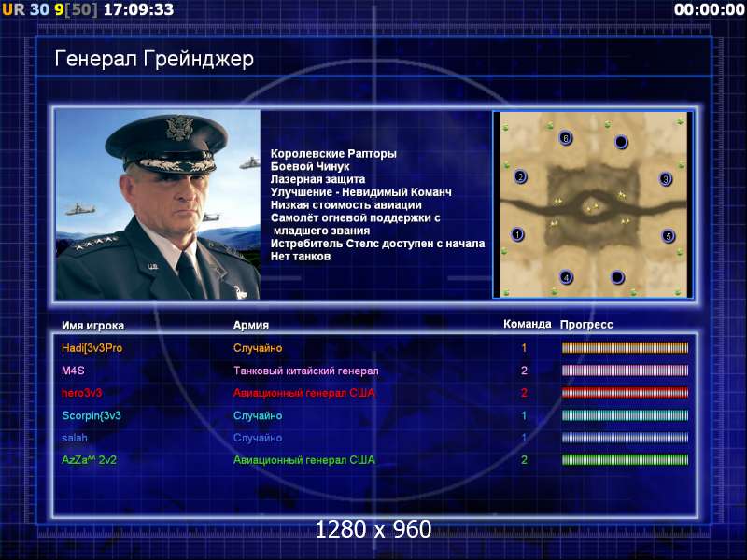Select player name AzZa^^ 2v2
Viewport: 747px width, 560px height.
click(x=89, y=460)
